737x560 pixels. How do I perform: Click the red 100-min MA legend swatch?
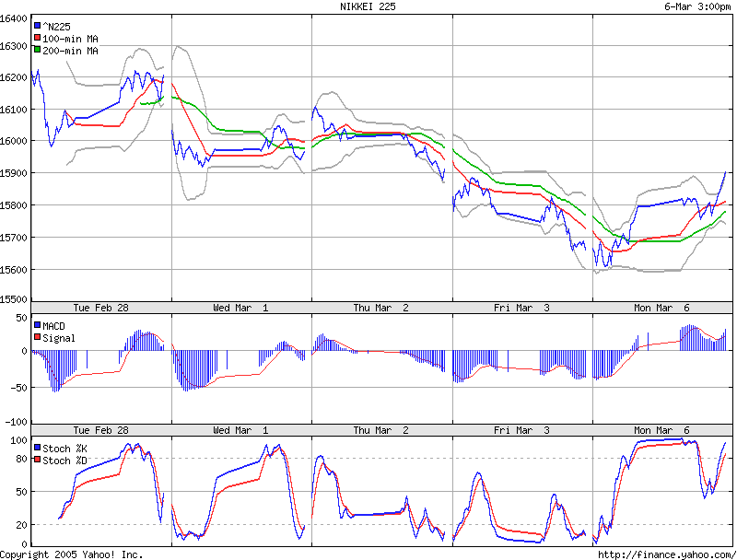point(37,38)
